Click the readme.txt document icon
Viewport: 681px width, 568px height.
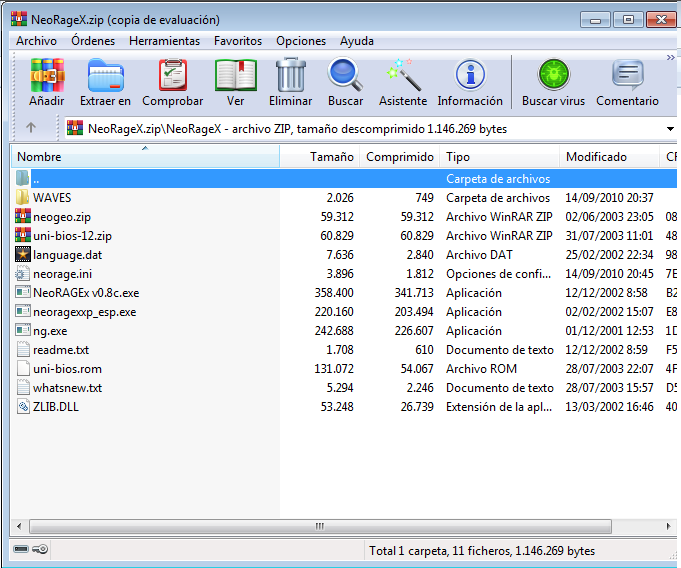tap(23, 350)
